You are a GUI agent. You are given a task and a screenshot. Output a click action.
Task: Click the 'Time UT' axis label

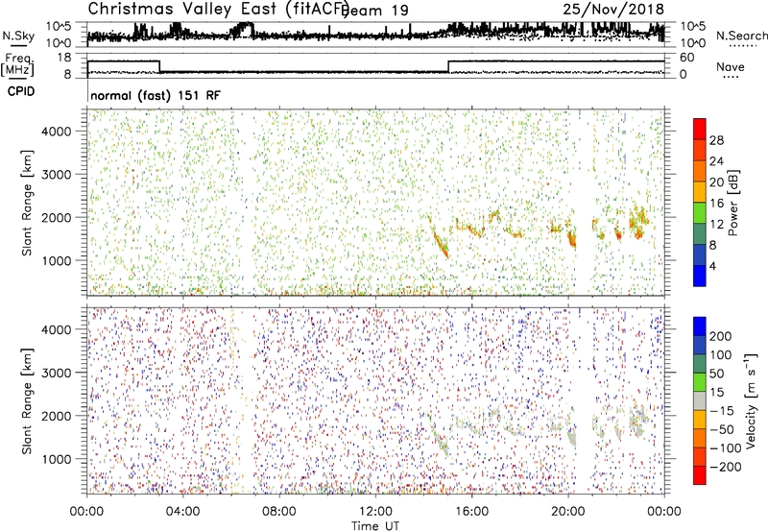coord(375,526)
